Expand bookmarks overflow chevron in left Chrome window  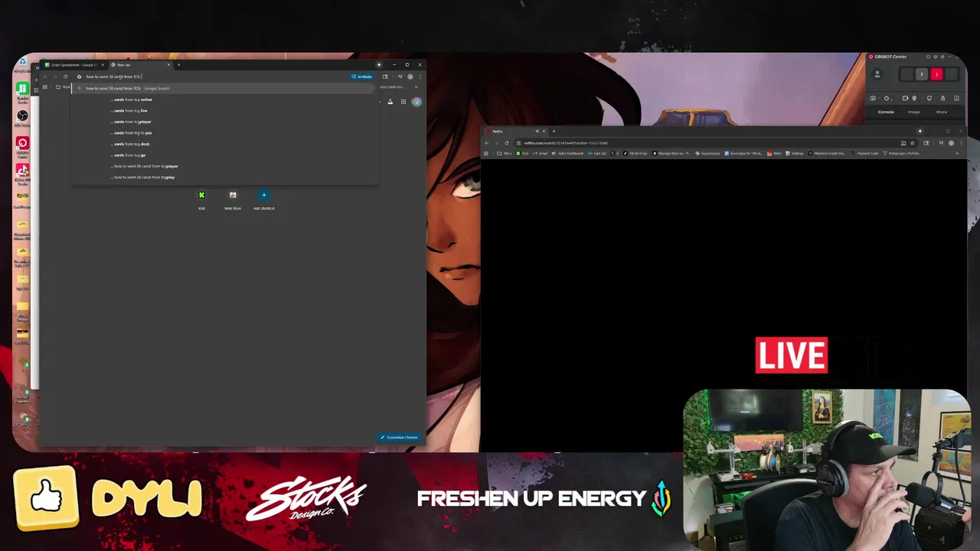coord(416,86)
